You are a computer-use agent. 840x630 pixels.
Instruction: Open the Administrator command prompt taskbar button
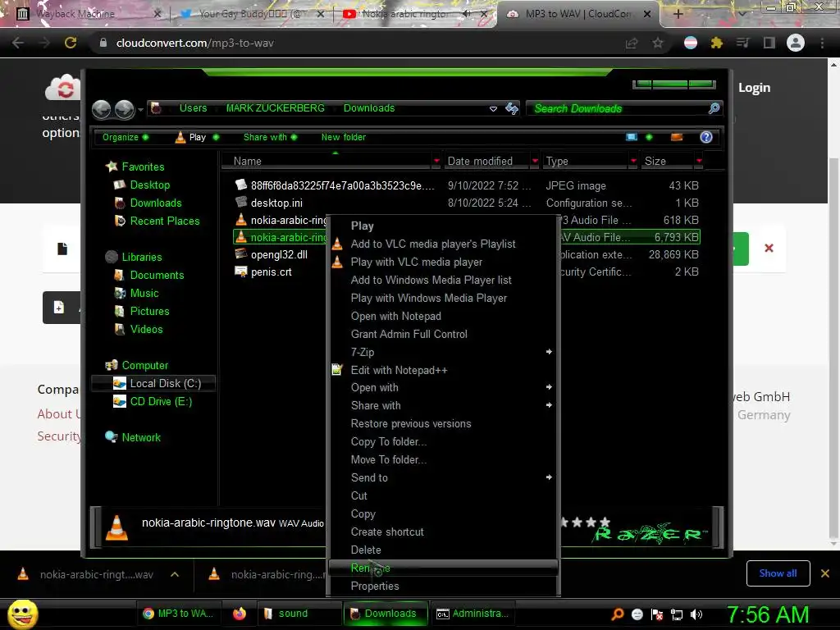[x=472, y=614]
